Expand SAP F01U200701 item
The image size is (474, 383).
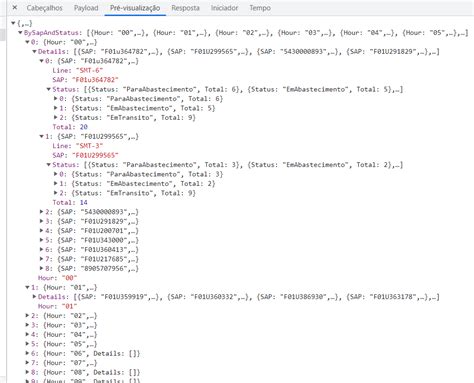click(42, 230)
